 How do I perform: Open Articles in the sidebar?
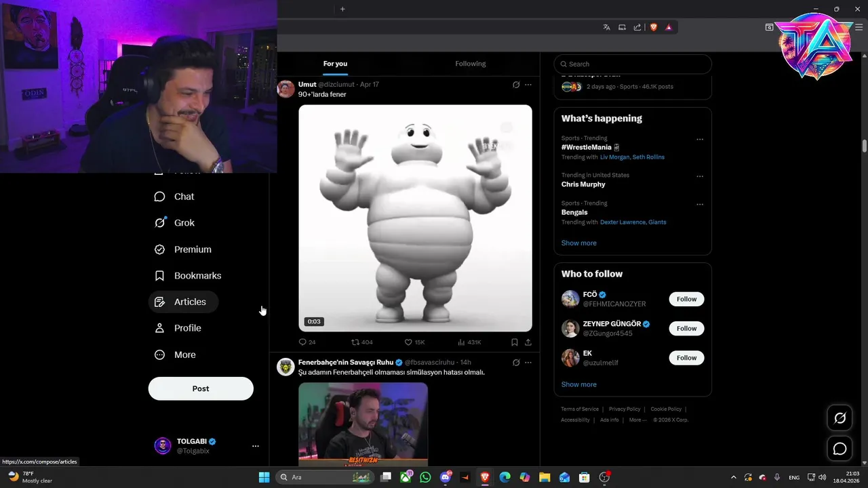183,302
